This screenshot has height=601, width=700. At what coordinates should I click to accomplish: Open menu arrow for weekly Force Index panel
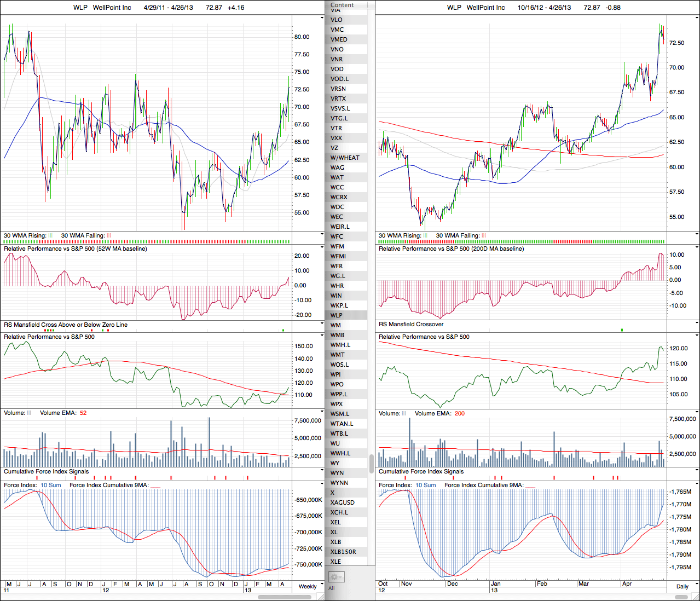(x=322, y=484)
